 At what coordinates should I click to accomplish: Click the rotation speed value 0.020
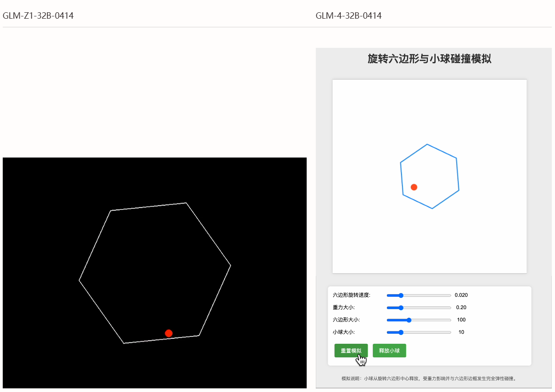[x=461, y=295]
